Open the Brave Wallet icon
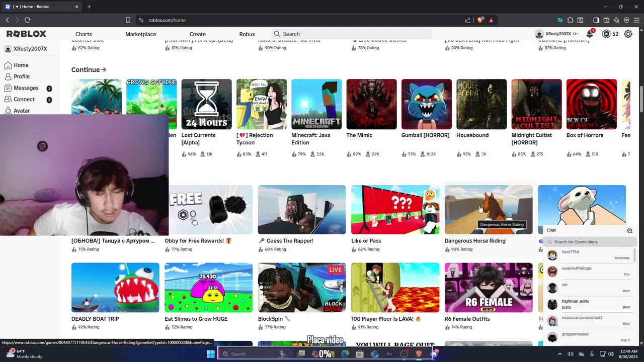This screenshot has width=644, height=362. pyautogui.click(x=606, y=20)
